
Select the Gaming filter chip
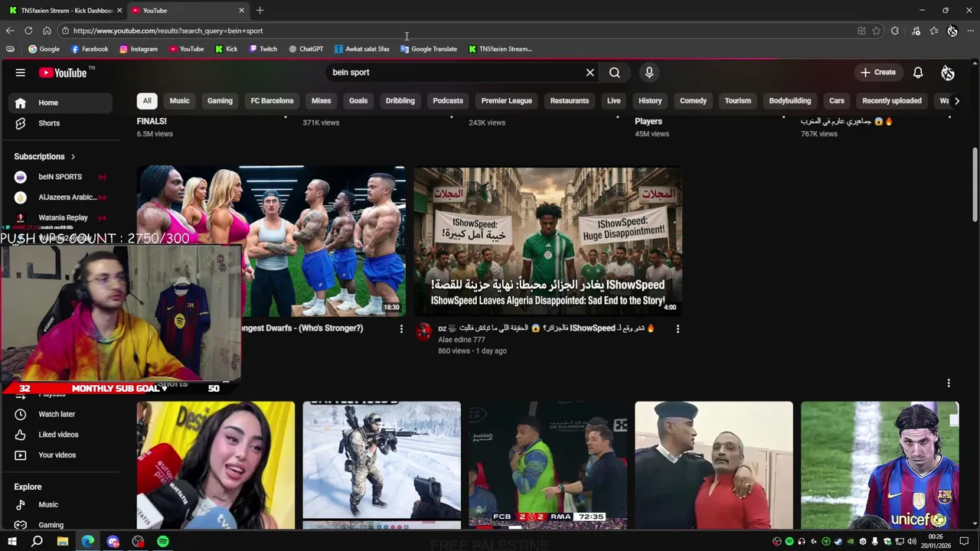220,101
